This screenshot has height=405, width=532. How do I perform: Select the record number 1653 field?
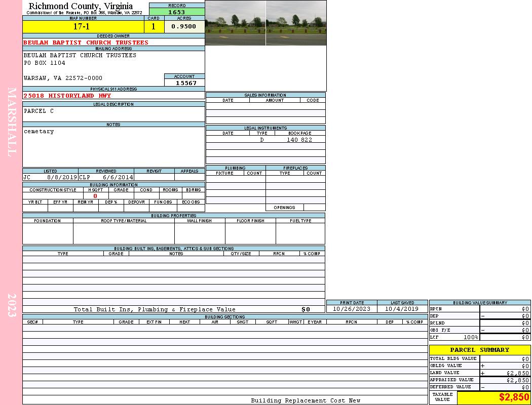177,12
